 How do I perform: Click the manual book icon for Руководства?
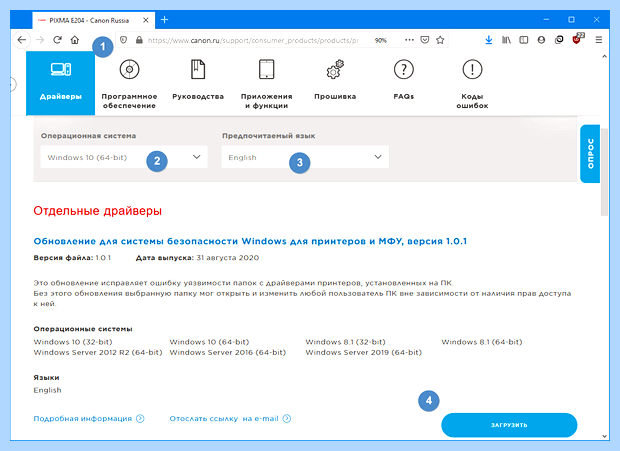tap(198, 69)
